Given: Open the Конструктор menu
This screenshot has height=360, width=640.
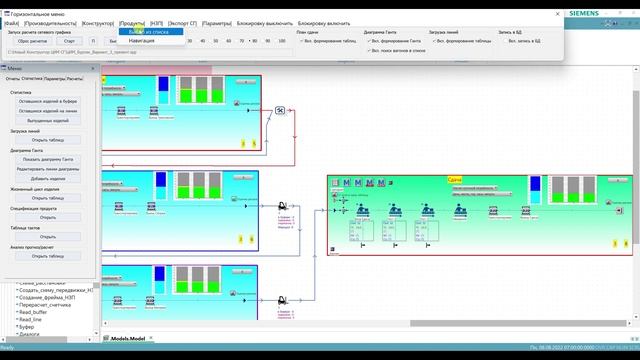Looking at the screenshot, I should 98,24.
